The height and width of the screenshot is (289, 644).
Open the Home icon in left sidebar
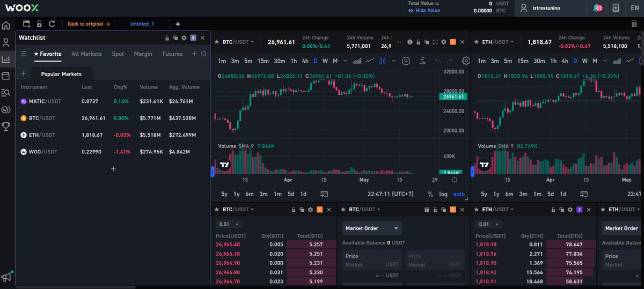(6, 25)
